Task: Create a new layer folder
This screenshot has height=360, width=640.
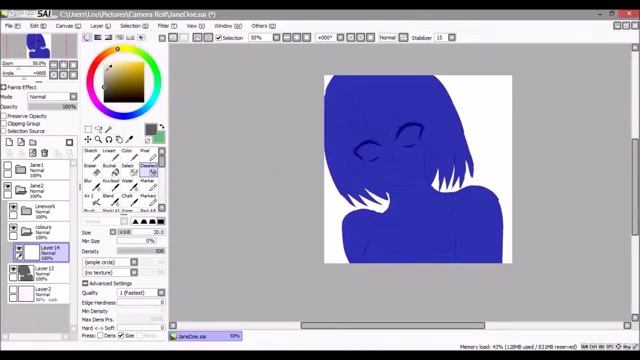Action: [x=33, y=142]
